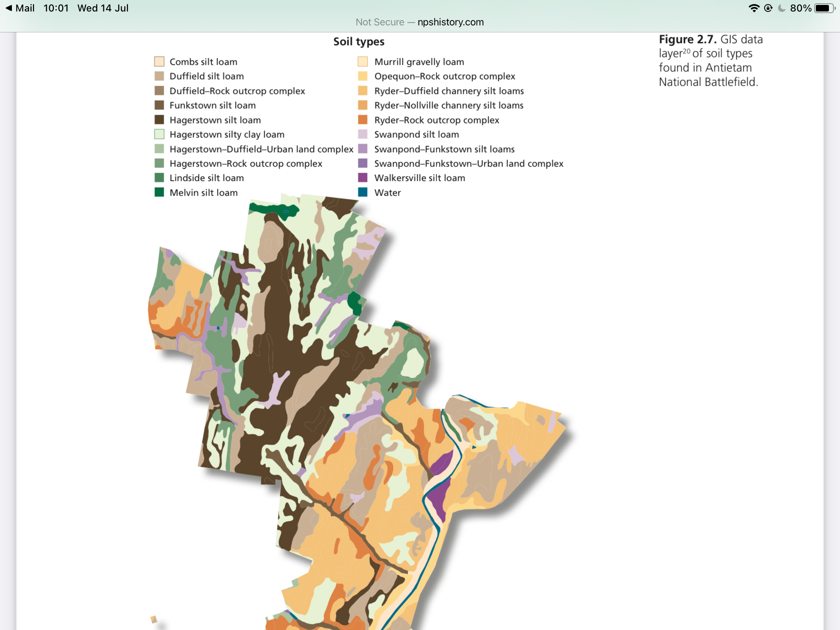Tap the rotation lock status icon
Image resolution: width=840 pixels, height=630 pixels.
(x=768, y=8)
